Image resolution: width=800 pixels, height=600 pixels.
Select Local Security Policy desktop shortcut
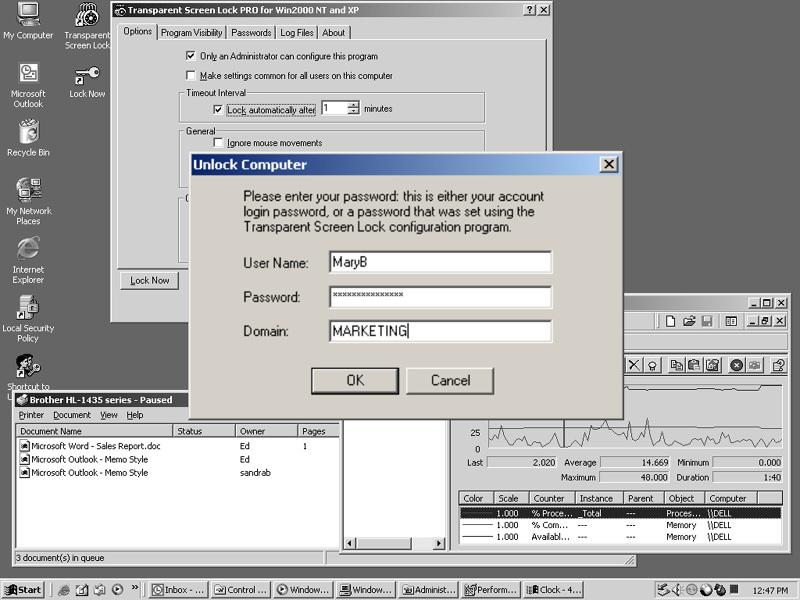[28, 318]
